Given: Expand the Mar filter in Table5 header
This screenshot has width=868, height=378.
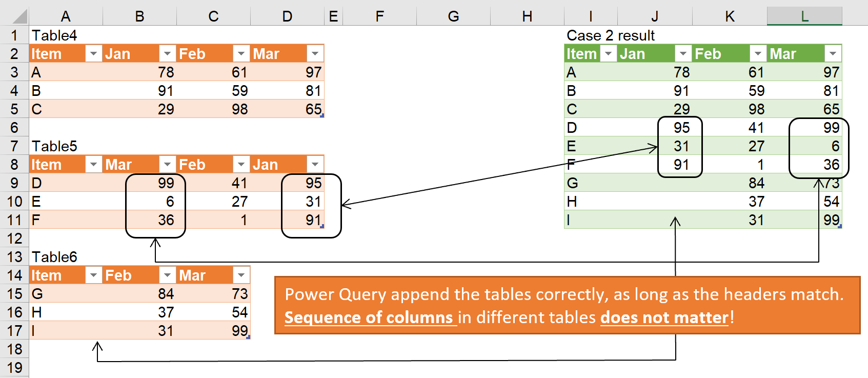Looking at the screenshot, I should 167,165.
